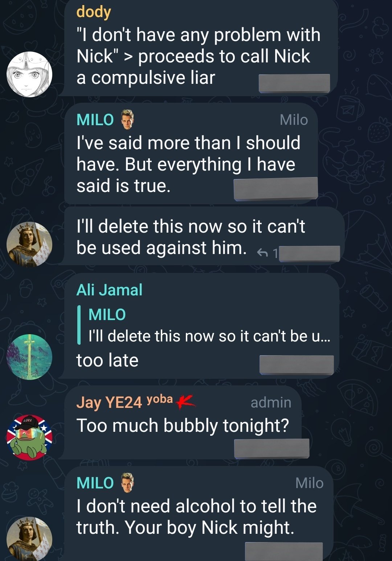This screenshot has height=561, width=392.
Task: Tap Jay YE24 sender name
Action: coord(109,402)
